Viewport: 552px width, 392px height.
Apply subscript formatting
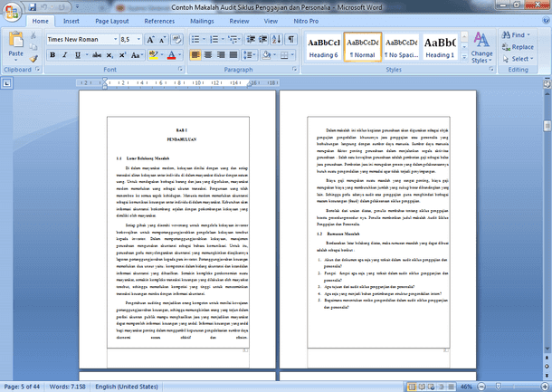(109, 55)
